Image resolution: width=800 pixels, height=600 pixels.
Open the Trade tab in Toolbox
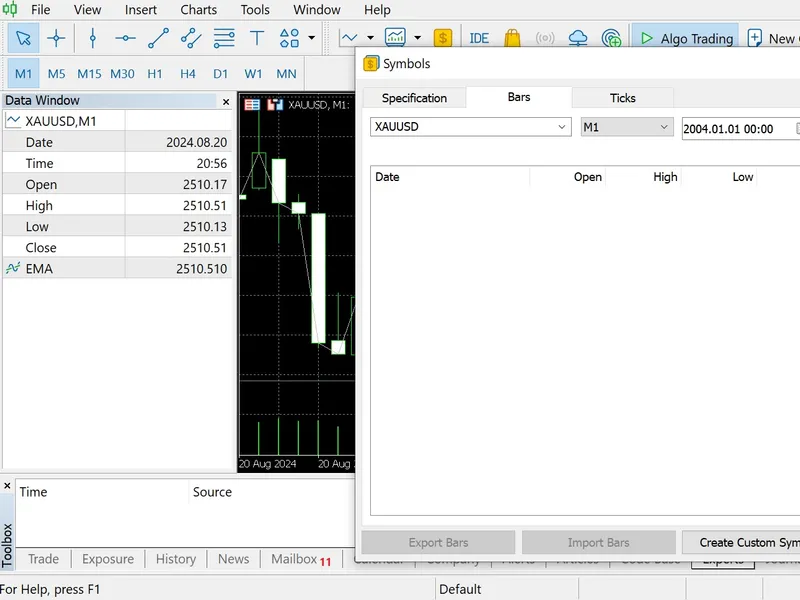[43, 559]
